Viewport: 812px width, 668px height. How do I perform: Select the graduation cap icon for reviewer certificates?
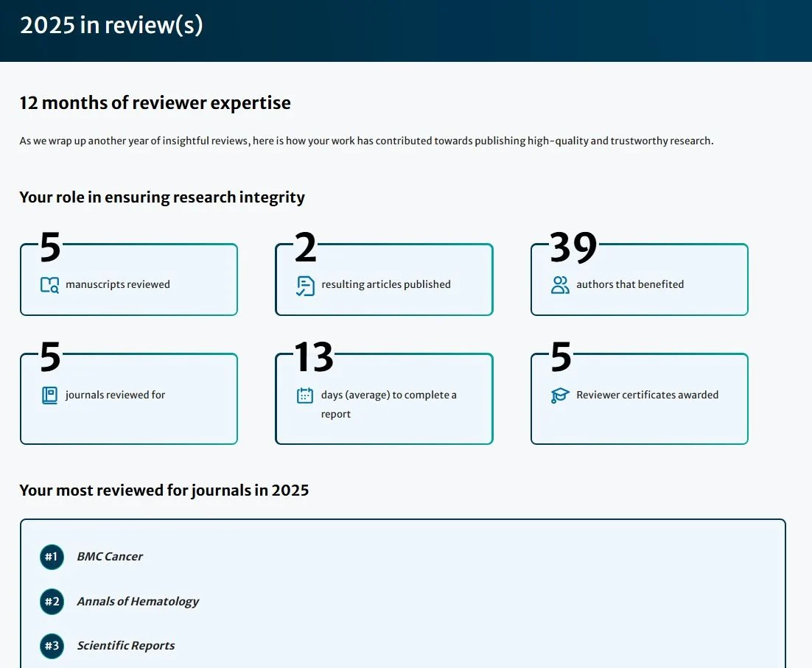tap(559, 395)
